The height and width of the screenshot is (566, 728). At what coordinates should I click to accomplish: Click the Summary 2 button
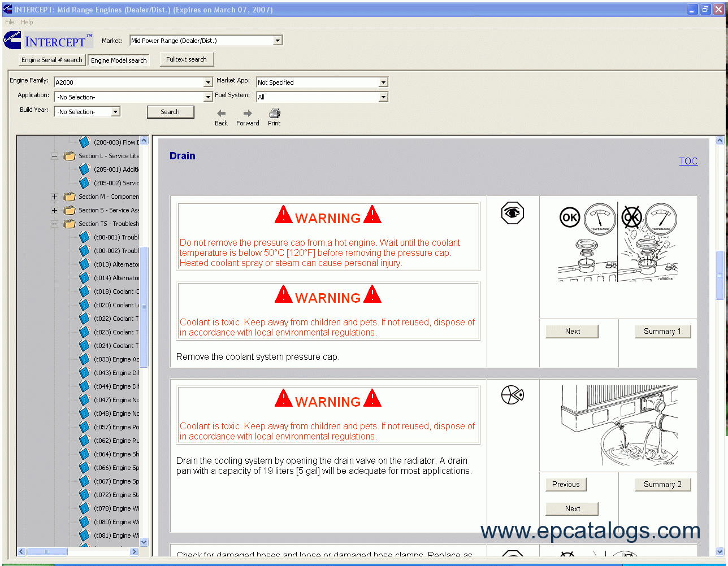point(662,484)
